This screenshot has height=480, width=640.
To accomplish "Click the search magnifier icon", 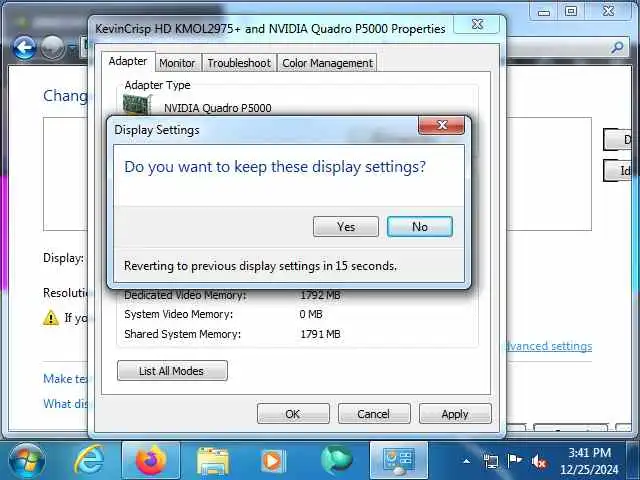I will click(x=617, y=48).
